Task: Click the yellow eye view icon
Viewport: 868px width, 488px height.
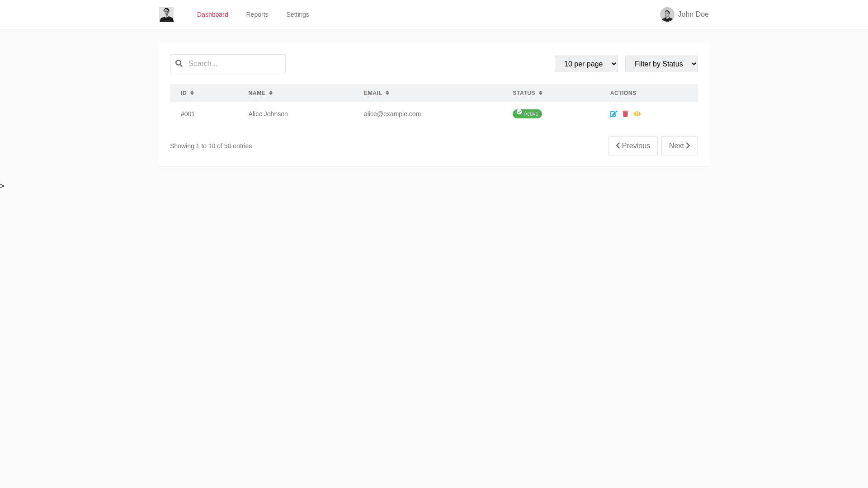Action: (637, 114)
